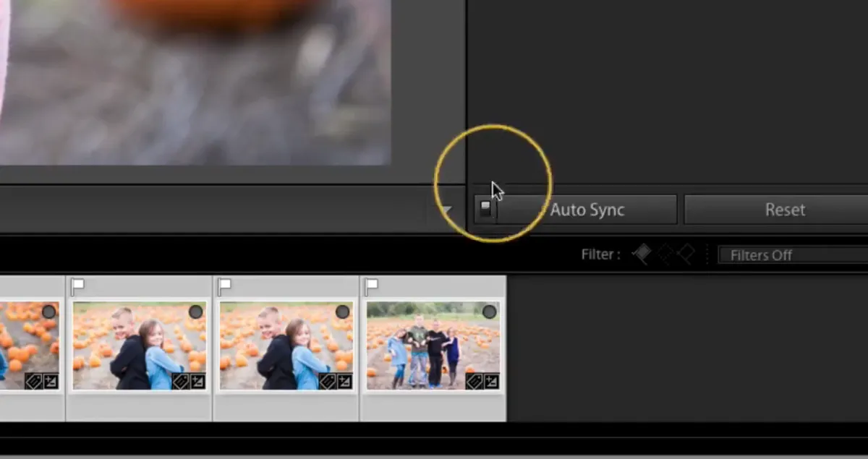Click the keyword tag badge on second thumbnail

point(179,379)
